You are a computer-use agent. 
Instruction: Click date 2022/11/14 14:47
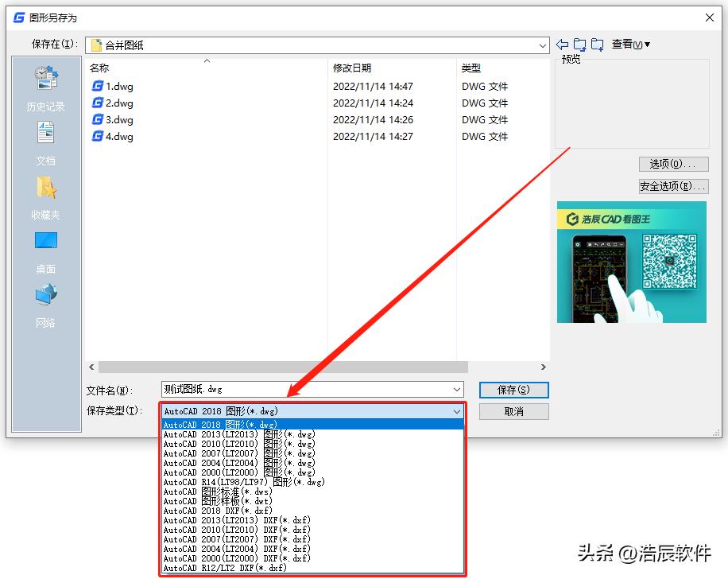click(373, 86)
